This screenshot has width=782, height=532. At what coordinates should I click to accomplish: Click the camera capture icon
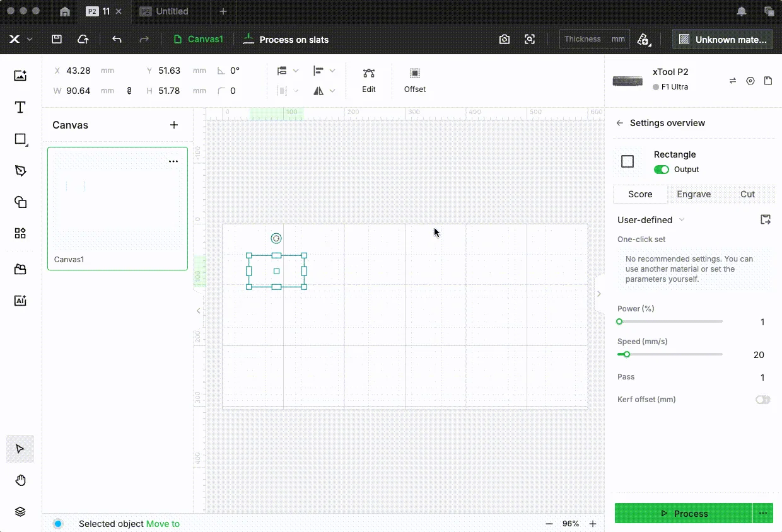pyautogui.click(x=504, y=39)
